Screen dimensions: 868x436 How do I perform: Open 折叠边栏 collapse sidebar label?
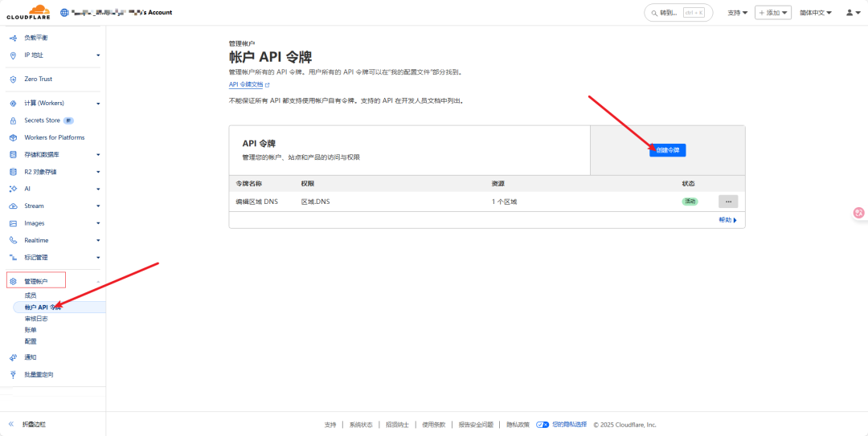point(34,425)
